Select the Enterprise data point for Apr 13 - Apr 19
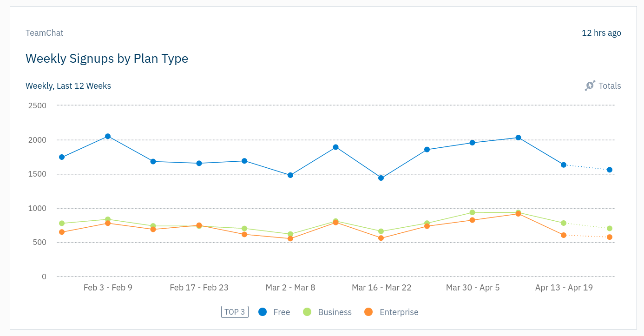The image size is (644, 336). pos(564,235)
